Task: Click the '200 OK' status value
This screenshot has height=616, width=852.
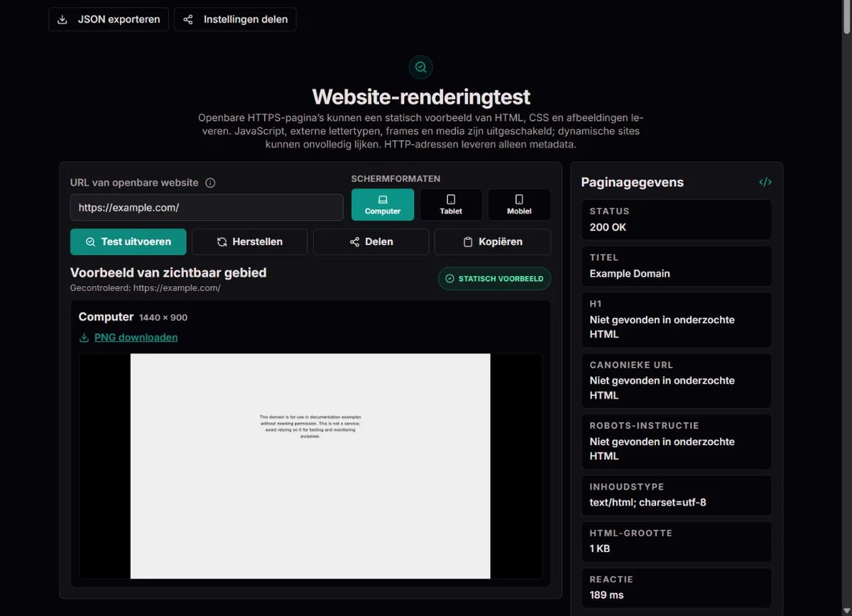Action: (x=608, y=227)
